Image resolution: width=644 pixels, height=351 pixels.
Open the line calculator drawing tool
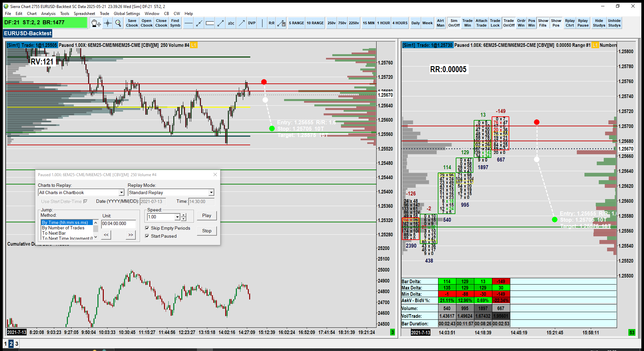(281, 23)
